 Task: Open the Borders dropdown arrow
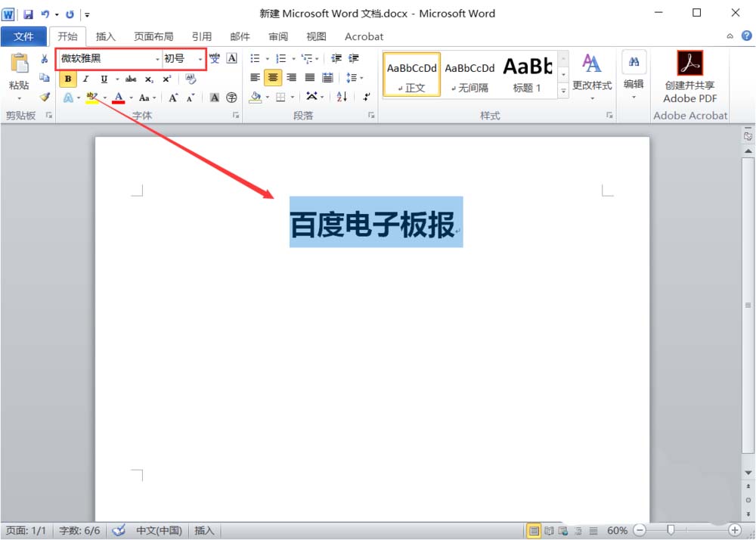[293, 98]
